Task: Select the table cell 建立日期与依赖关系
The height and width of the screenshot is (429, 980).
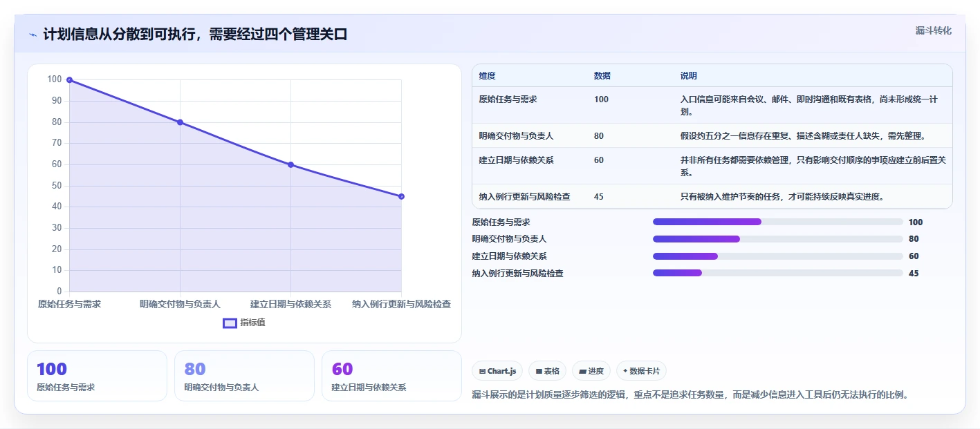Action: [x=516, y=160]
